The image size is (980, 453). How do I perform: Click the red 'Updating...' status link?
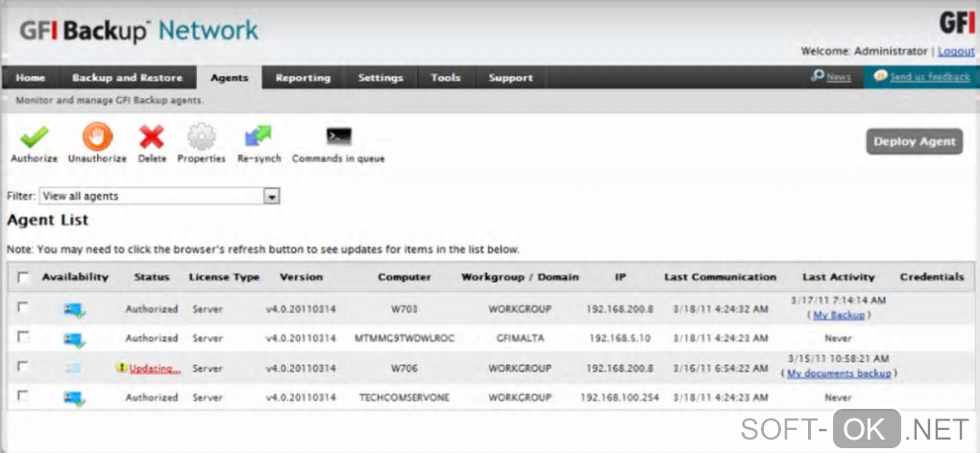tap(155, 369)
